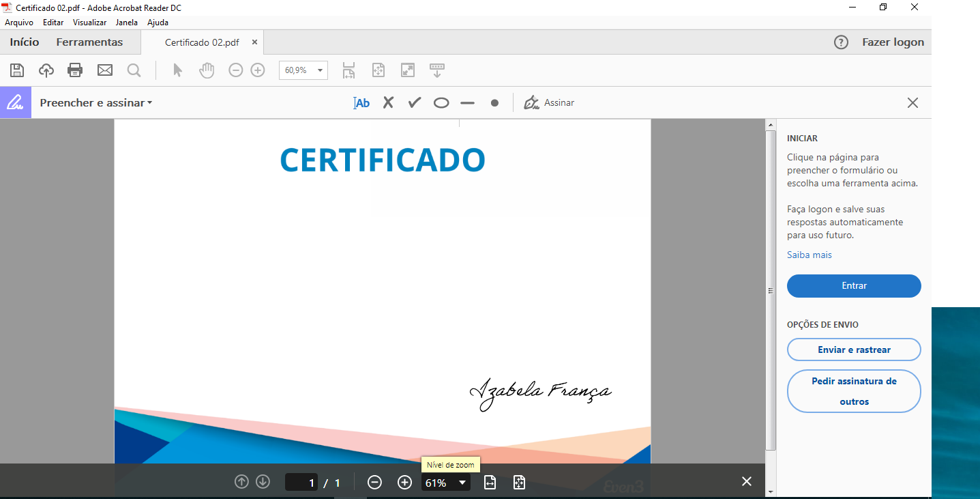Fit page width from the floating bar
Image resolution: width=980 pixels, height=499 pixels.
(490, 483)
